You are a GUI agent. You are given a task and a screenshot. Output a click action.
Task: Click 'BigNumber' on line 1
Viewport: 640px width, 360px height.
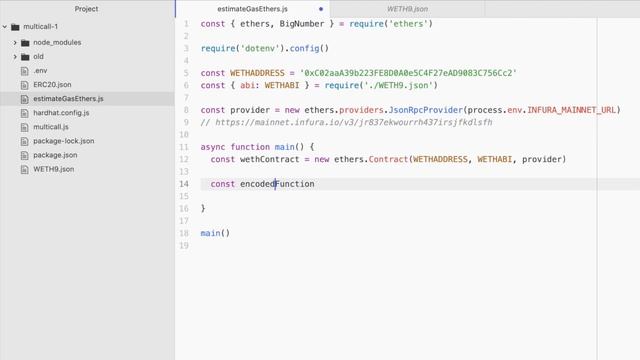302,24
